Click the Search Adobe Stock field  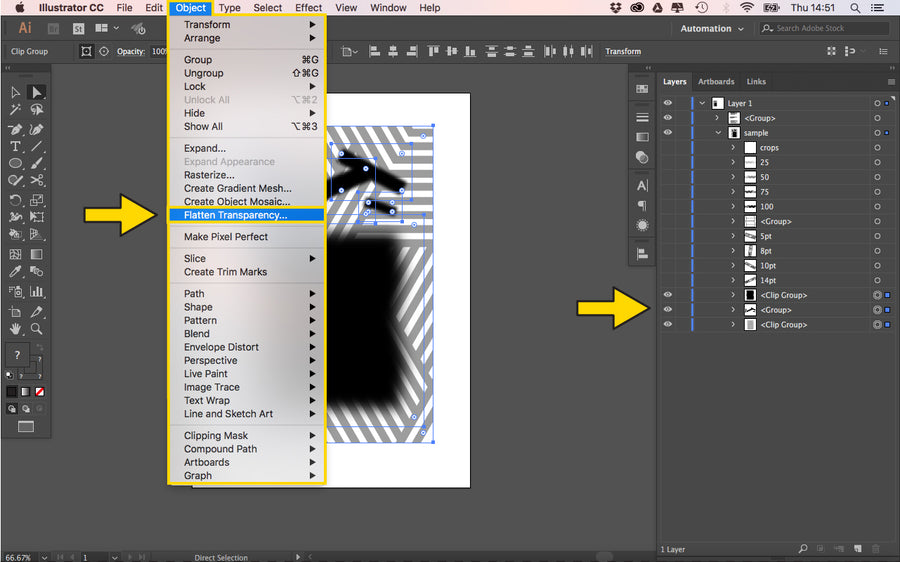click(x=826, y=29)
